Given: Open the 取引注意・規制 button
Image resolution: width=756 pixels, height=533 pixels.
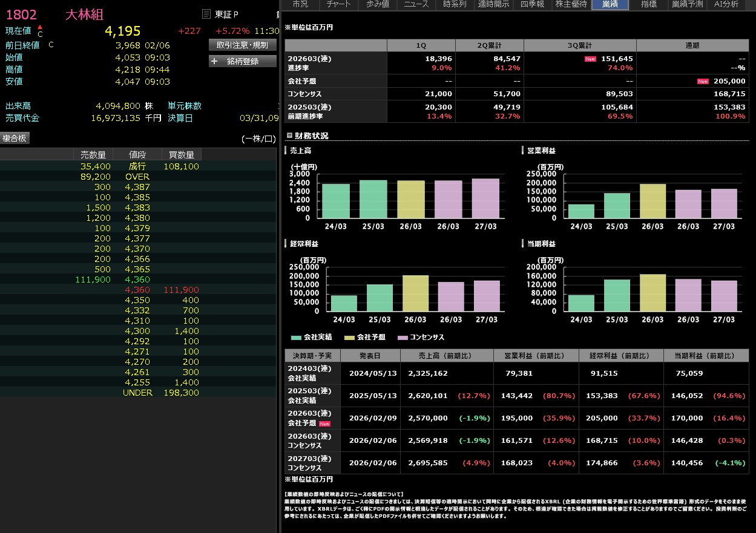Looking at the screenshot, I should [x=242, y=45].
